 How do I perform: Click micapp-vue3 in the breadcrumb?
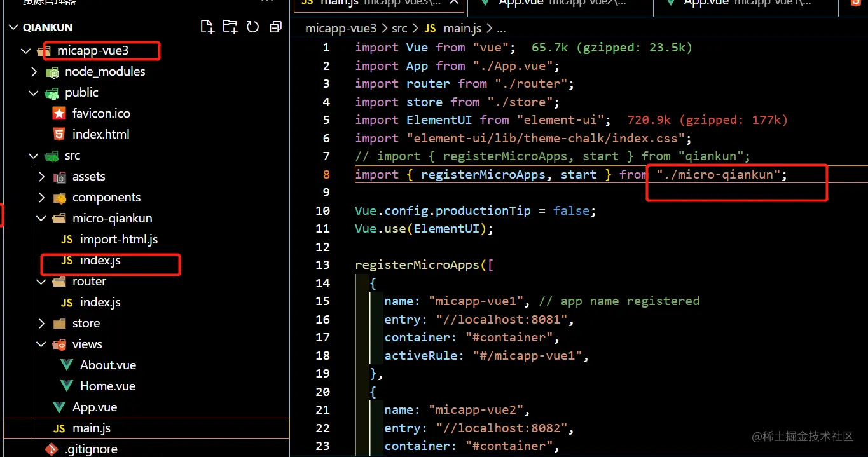[341, 29]
